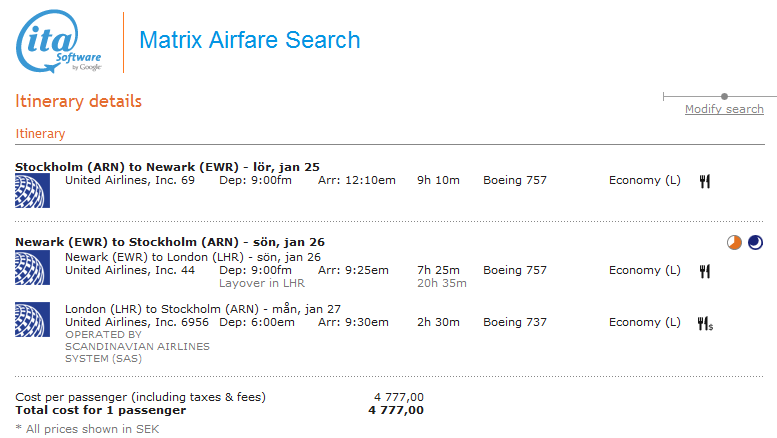Viewport: 777px width, 438px height.
Task: Click Stockholm (ARN) to Newark (EWR) heading
Action: click(167, 167)
